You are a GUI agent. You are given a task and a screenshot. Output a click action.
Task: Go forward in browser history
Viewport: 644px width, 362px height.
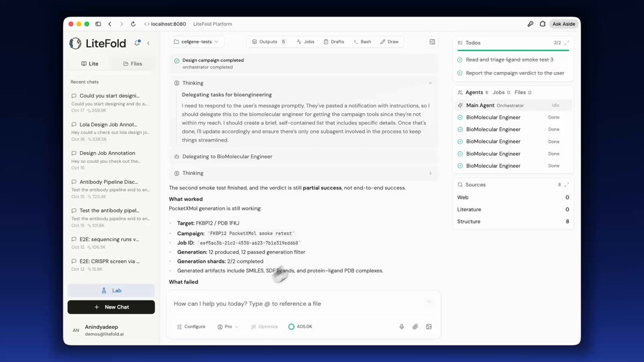[x=121, y=24]
